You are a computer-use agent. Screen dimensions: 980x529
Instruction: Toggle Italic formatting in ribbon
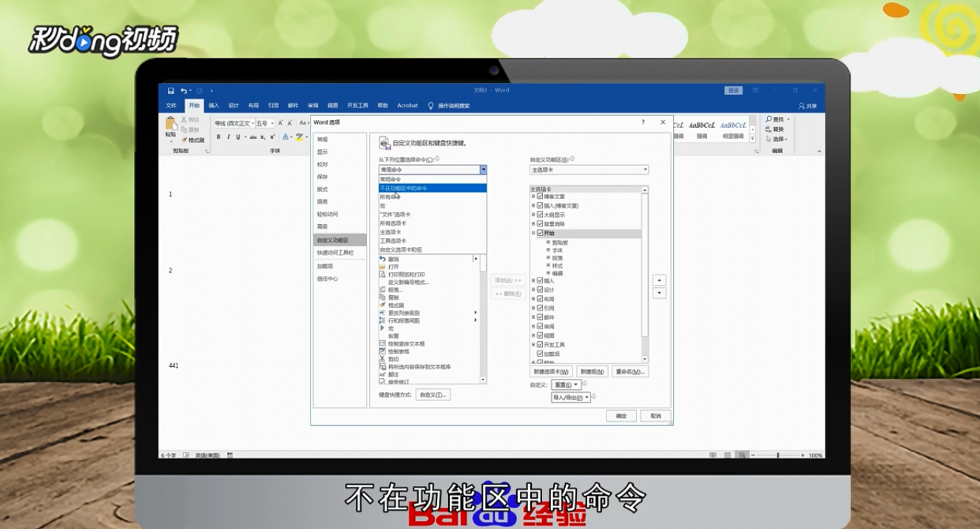pyautogui.click(x=229, y=137)
